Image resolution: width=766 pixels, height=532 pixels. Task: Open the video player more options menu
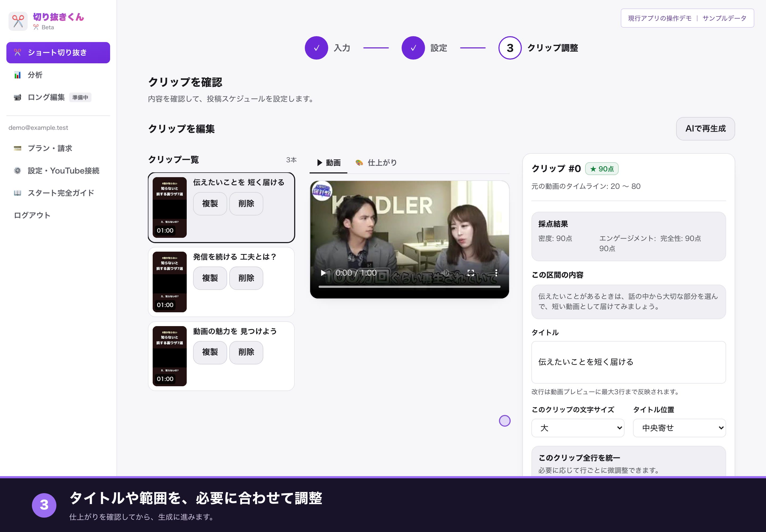coord(496,273)
